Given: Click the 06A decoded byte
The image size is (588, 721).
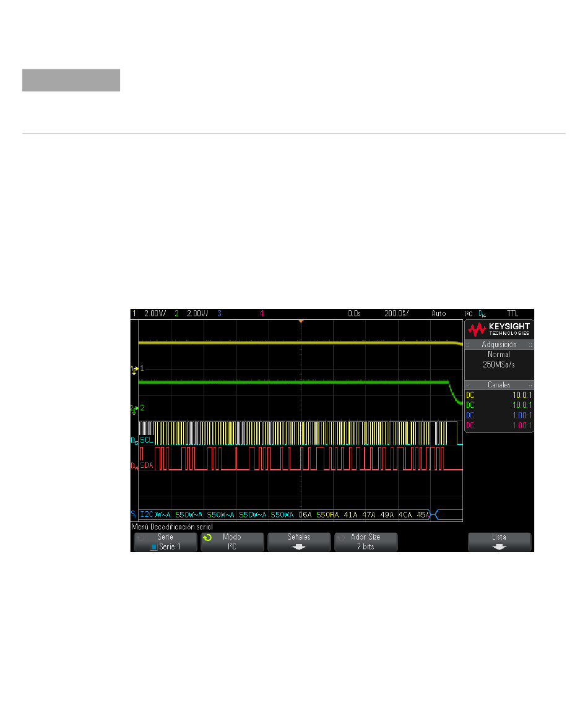Looking at the screenshot, I should [x=305, y=515].
